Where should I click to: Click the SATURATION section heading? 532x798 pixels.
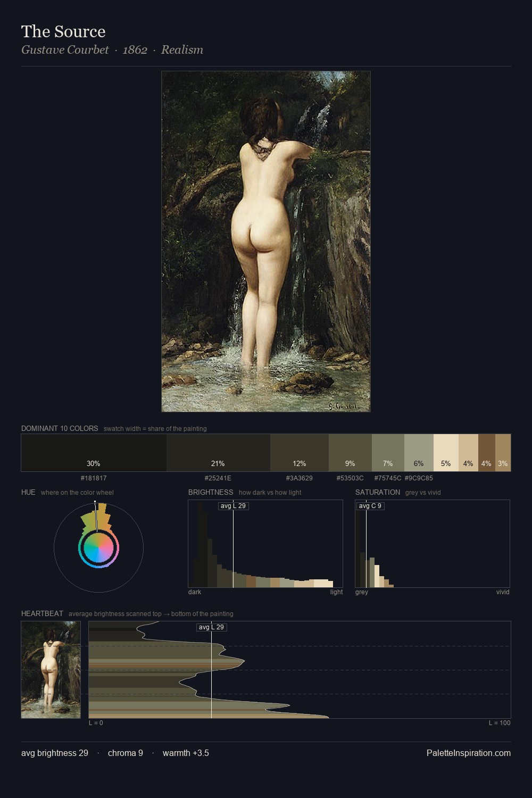pyautogui.click(x=378, y=492)
